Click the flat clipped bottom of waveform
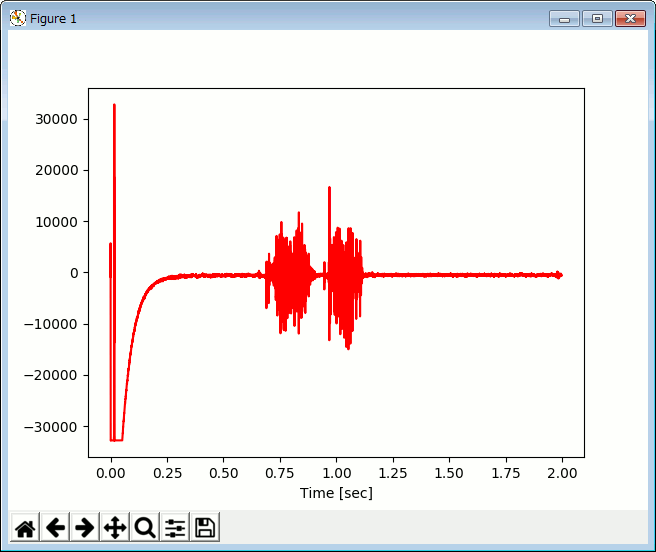This screenshot has height=552, width=656. point(116,440)
